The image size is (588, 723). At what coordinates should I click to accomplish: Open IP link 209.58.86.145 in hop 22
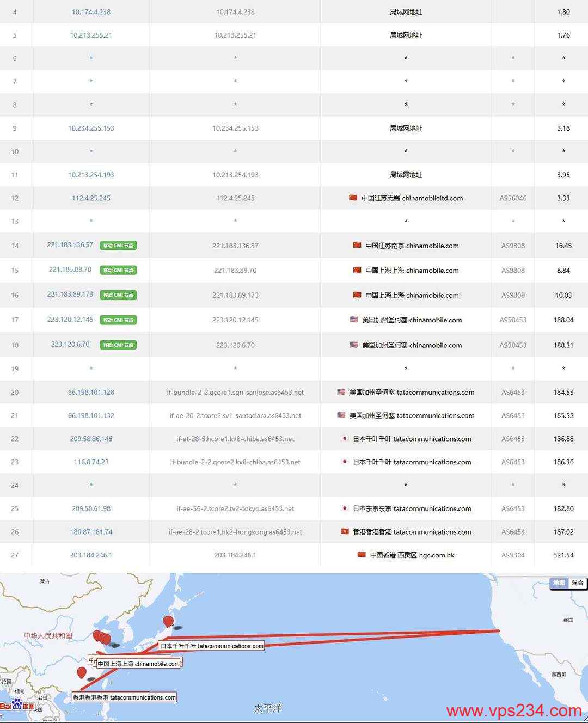91,439
